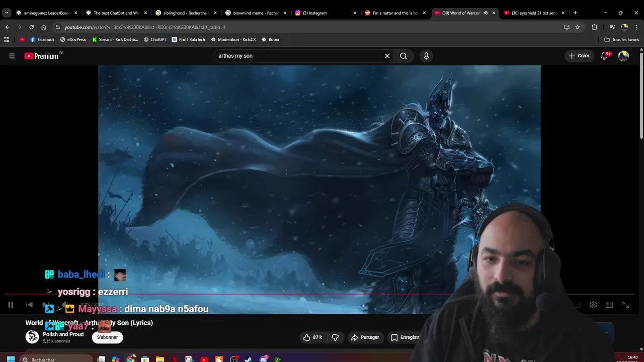Viewport: 644px width, 362px height.
Task: Go back in browser history
Action: click(7, 27)
